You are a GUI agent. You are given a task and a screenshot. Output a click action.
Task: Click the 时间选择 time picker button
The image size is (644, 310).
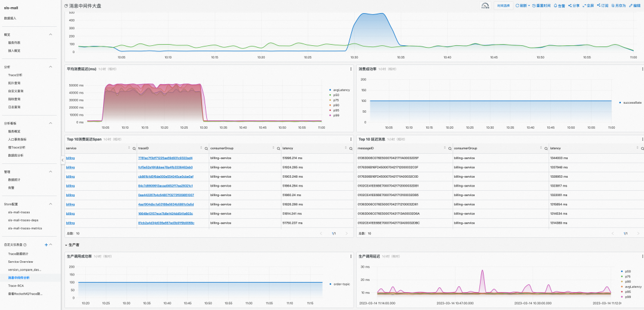tap(503, 6)
